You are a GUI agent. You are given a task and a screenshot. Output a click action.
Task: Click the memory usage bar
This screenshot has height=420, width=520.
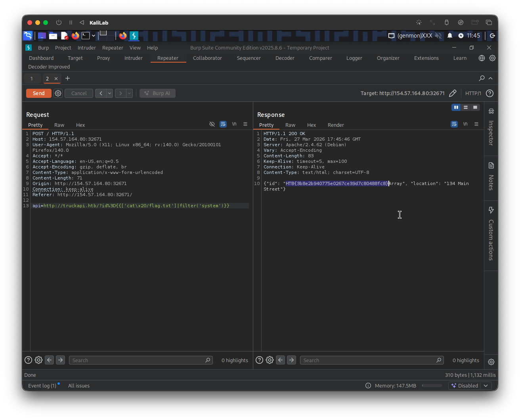pos(432,386)
